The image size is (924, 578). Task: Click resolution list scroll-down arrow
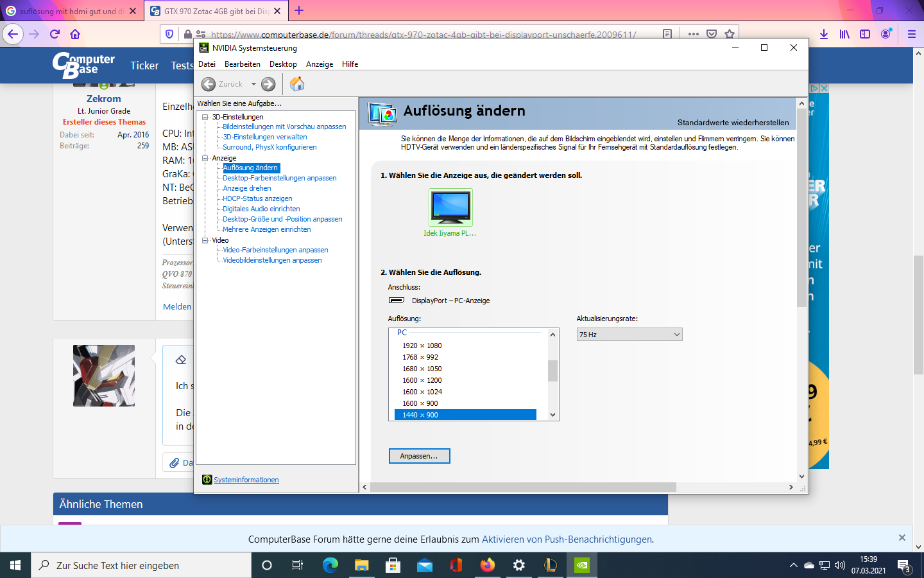click(x=552, y=415)
